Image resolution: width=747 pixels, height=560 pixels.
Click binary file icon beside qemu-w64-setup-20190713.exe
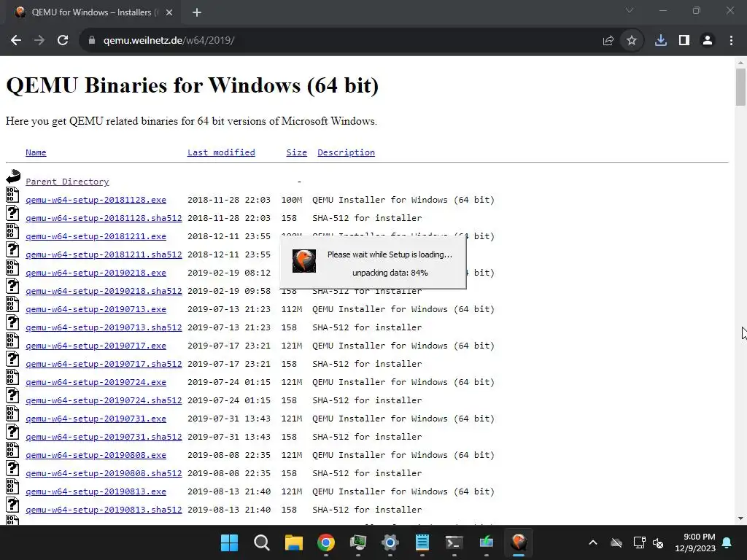point(12,304)
